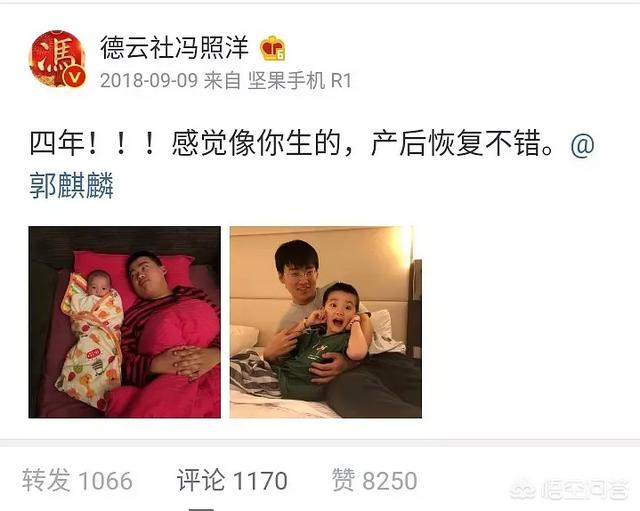Click the 悟空问答 watermark logo icon
Screen dimensions: 640x511
click(x=524, y=490)
